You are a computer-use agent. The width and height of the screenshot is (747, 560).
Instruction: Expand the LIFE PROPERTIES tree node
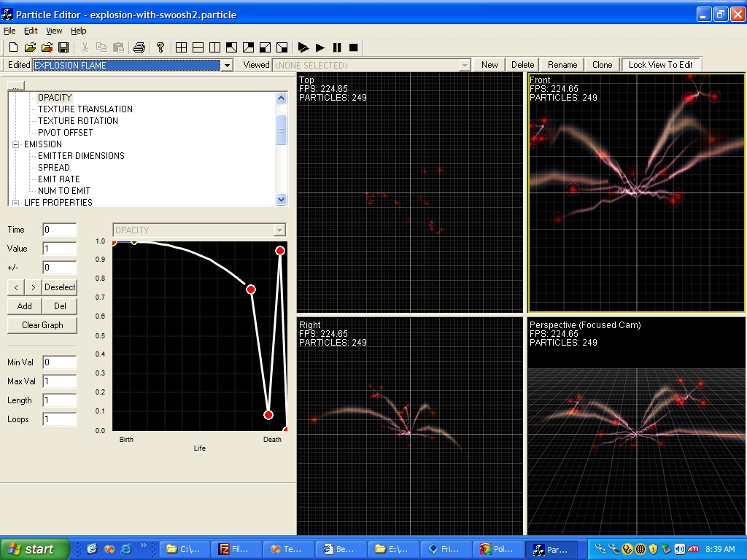click(x=15, y=203)
